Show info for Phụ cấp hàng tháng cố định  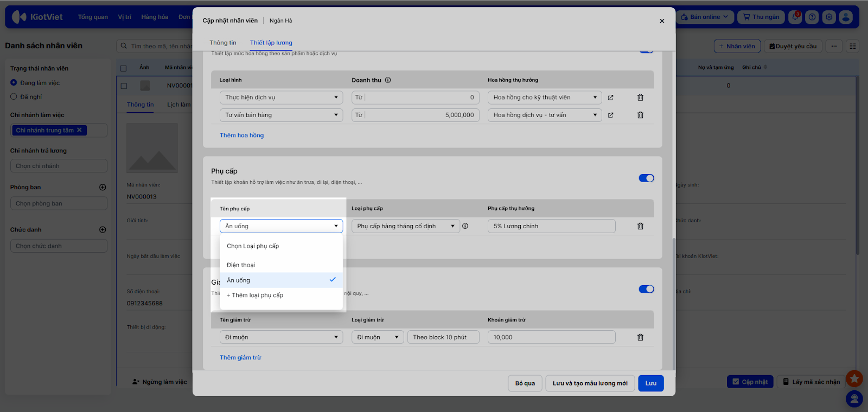tap(465, 226)
